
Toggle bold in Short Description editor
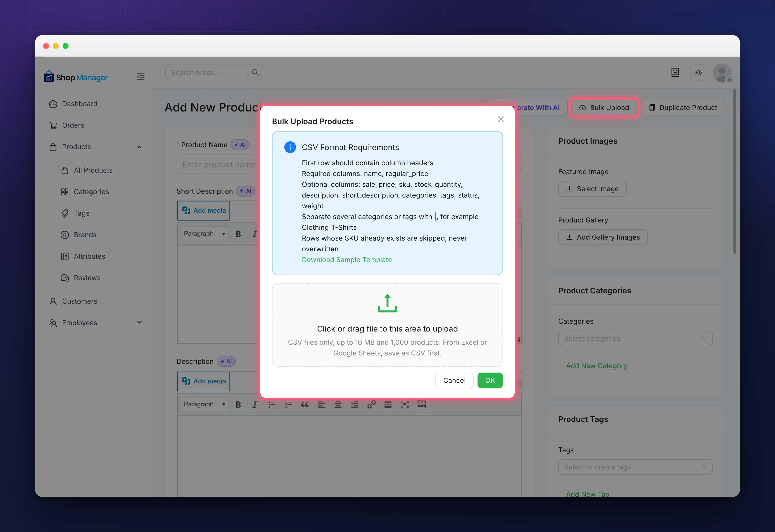point(238,234)
